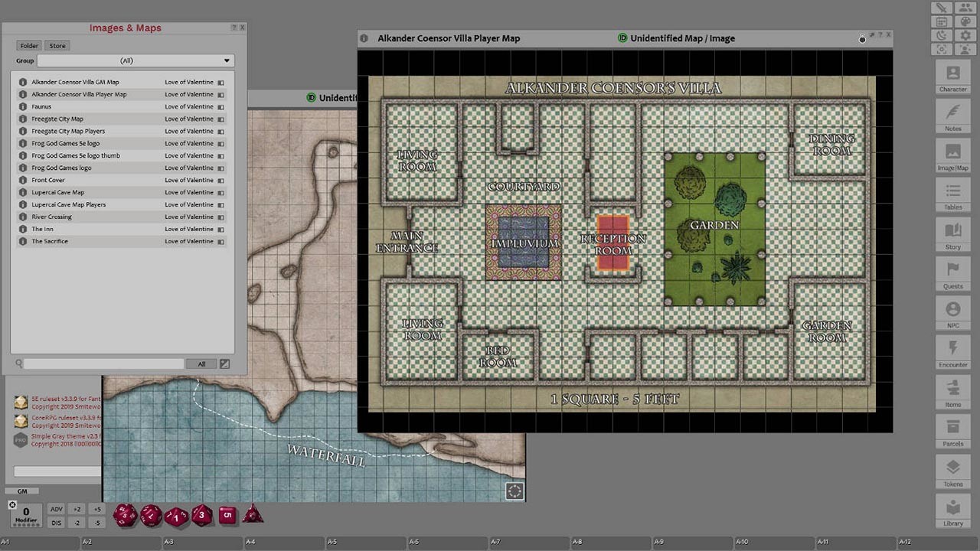
Task: Open the Library sidebar button
Action: 952,510
